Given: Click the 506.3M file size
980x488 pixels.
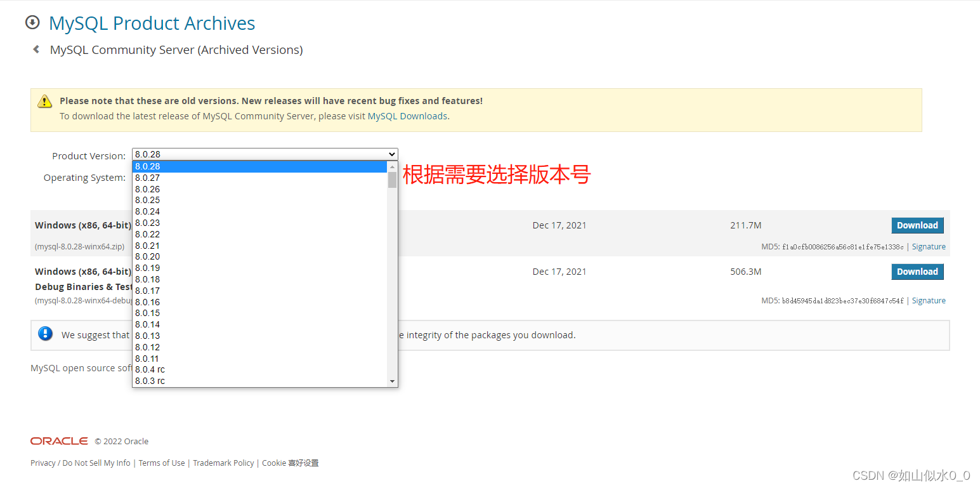Looking at the screenshot, I should coord(746,272).
